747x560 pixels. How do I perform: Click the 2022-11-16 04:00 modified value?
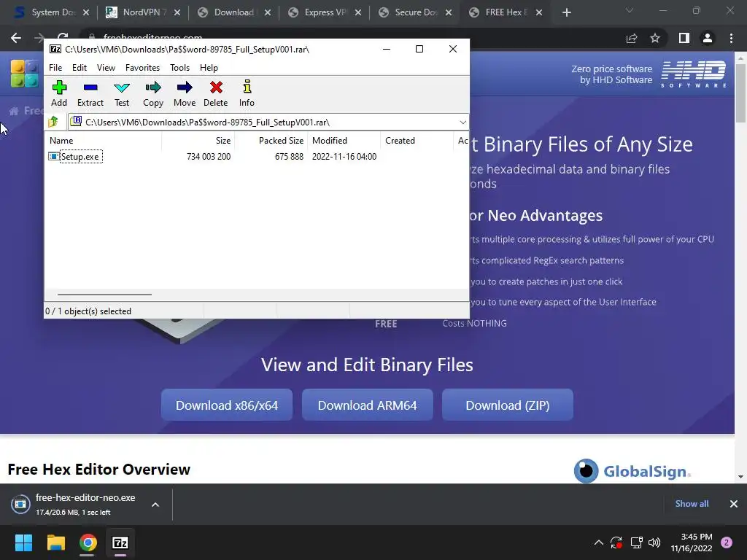[344, 156]
